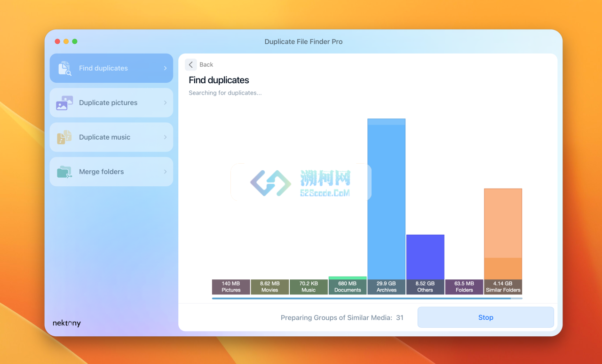Click the Duplicate music sidebar icon

pos(64,137)
